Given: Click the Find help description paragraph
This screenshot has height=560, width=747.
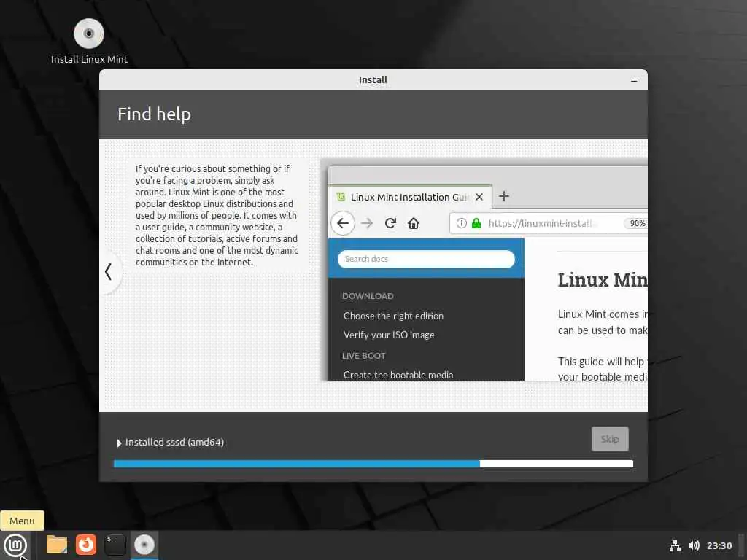Looking at the screenshot, I should click(217, 215).
